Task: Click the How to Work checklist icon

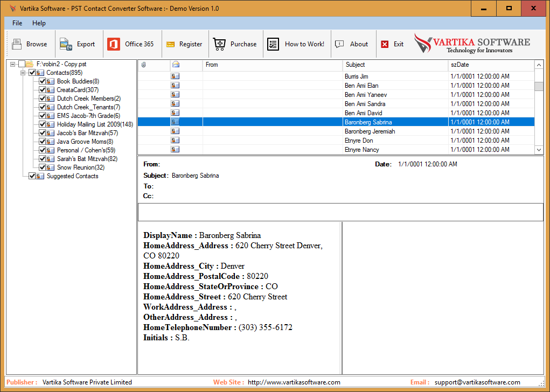Action: (273, 44)
